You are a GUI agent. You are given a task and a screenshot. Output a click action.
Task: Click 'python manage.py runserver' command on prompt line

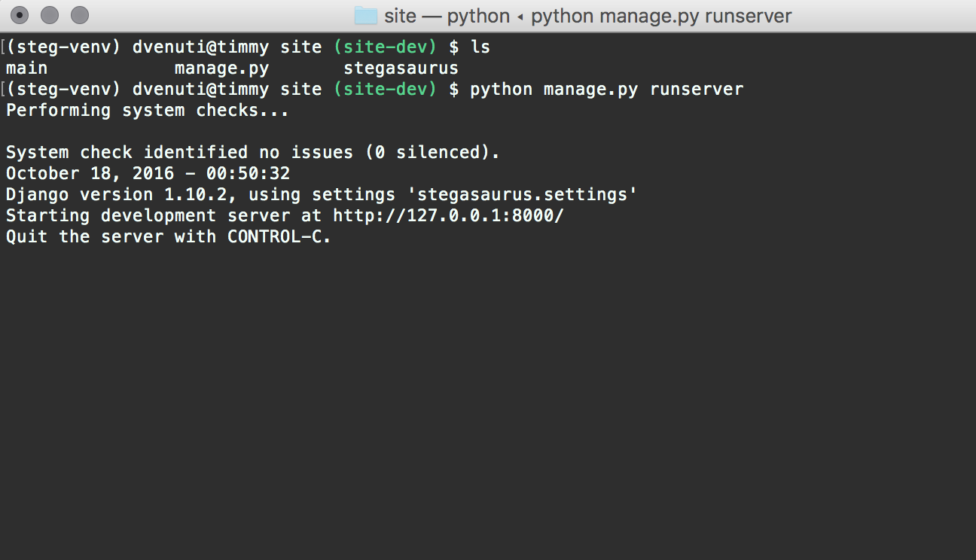[607, 90]
